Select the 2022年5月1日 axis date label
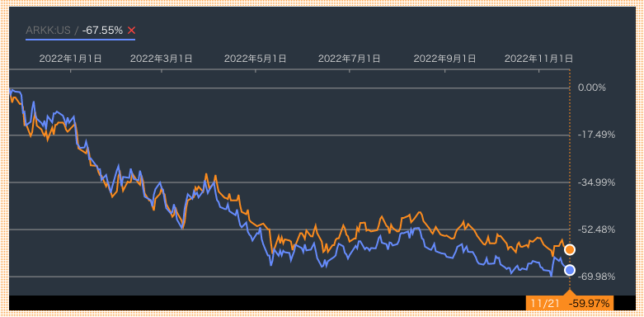This screenshot has width=644, height=317. point(255,59)
